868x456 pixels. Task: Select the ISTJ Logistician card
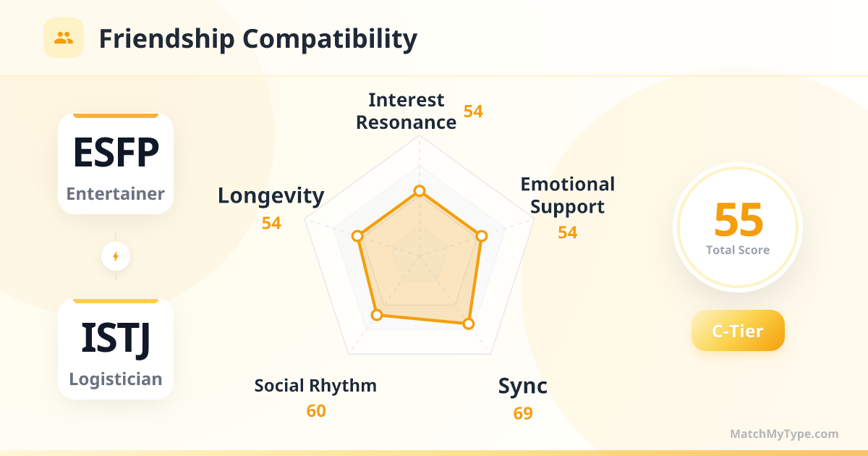[x=116, y=350]
